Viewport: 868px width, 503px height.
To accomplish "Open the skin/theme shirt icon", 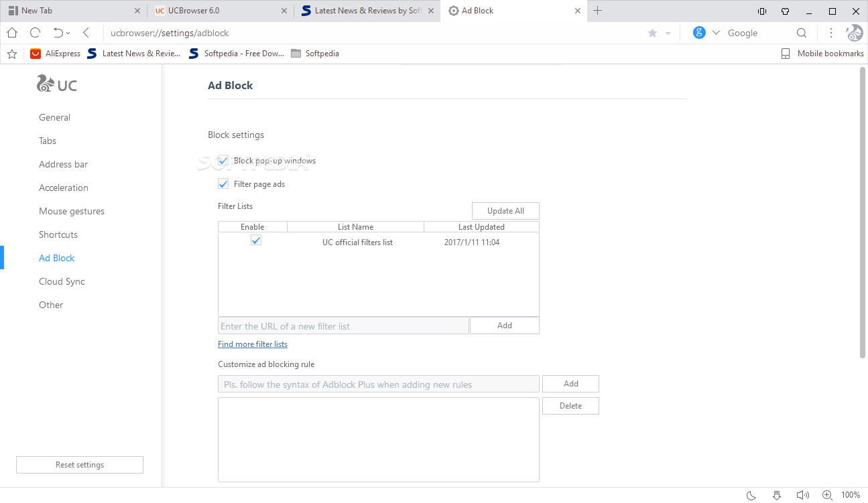I will tap(786, 11).
